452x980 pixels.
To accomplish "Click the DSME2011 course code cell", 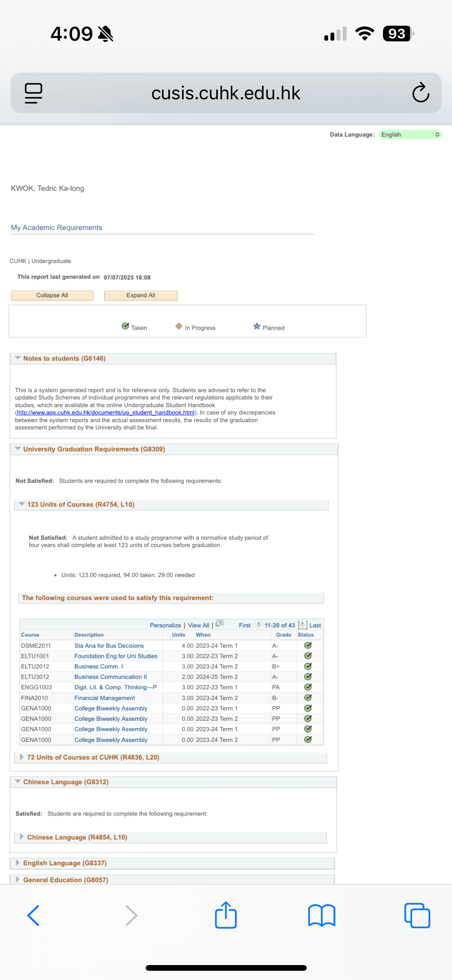I will click(36, 646).
